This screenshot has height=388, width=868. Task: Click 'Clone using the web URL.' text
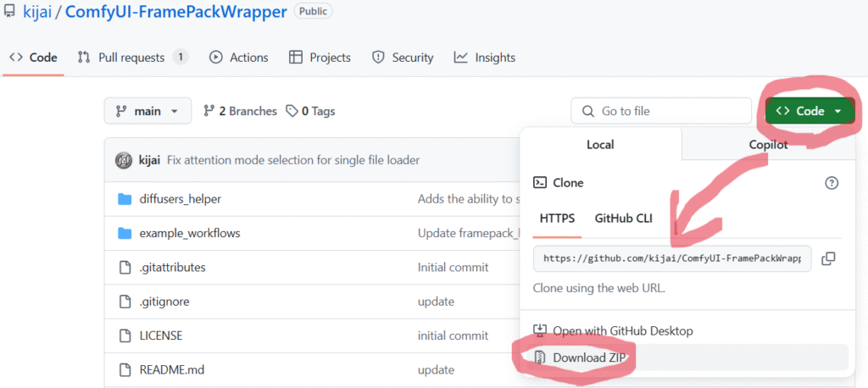(599, 288)
